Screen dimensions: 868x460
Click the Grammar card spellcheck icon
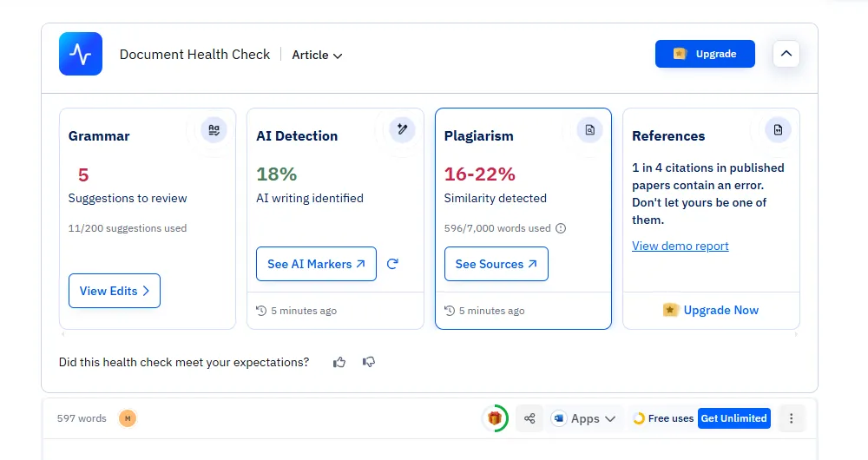(x=214, y=130)
